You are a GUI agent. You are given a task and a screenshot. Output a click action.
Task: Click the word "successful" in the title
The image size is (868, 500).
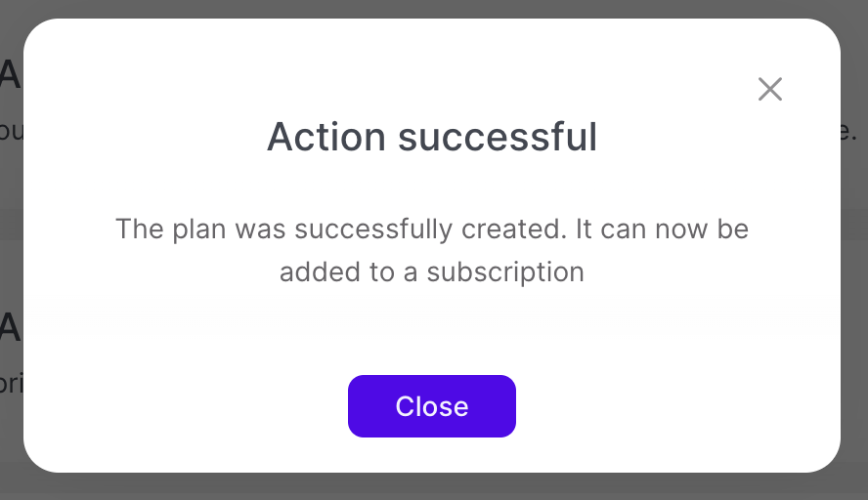click(x=498, y=138)
